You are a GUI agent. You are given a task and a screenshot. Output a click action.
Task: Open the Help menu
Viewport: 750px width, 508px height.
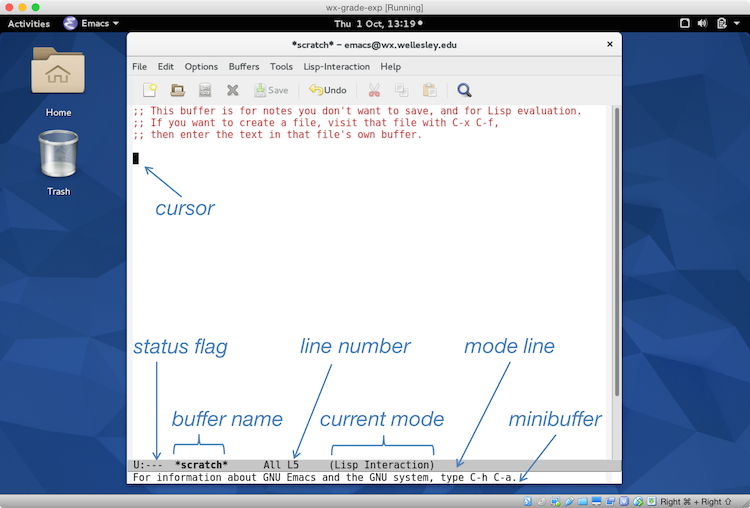390,66
